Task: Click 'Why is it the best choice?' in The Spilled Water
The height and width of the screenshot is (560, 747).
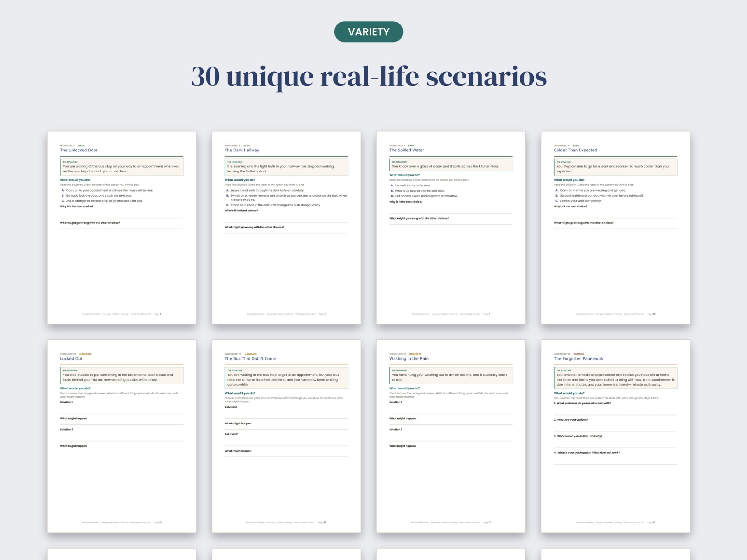Action: [x=406, y=202]
